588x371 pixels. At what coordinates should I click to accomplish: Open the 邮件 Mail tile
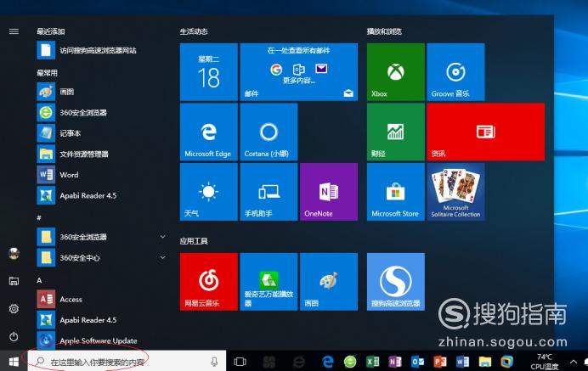click(x=299, y=72)
